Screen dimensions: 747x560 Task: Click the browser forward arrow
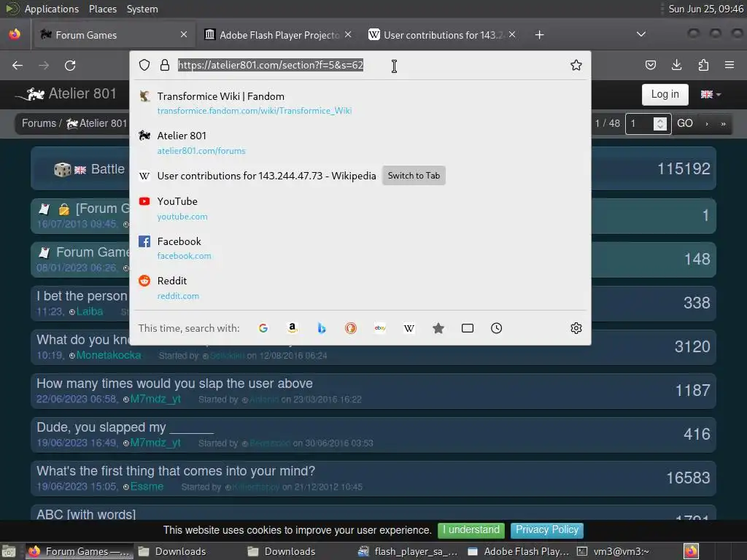[x=44, y=65]
